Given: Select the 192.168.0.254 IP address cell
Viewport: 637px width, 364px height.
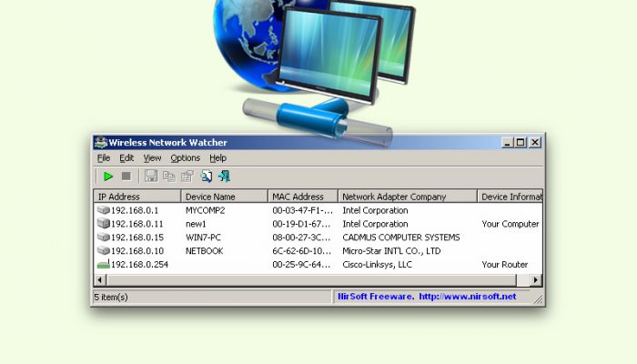Looking at the screenshot, I should (x=139, y=265).
